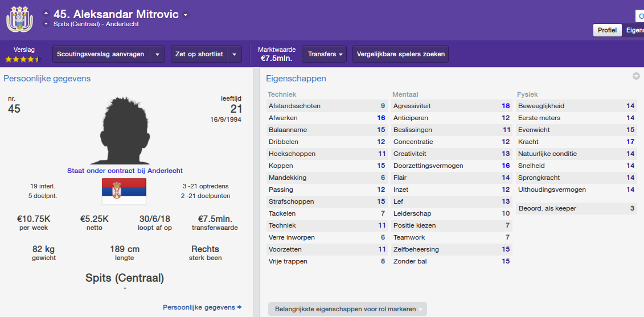The height and width of the screenshot is (317, 644).
Task: Open the Eigenschappen panel options arrow
Action: tap(636, 76)
